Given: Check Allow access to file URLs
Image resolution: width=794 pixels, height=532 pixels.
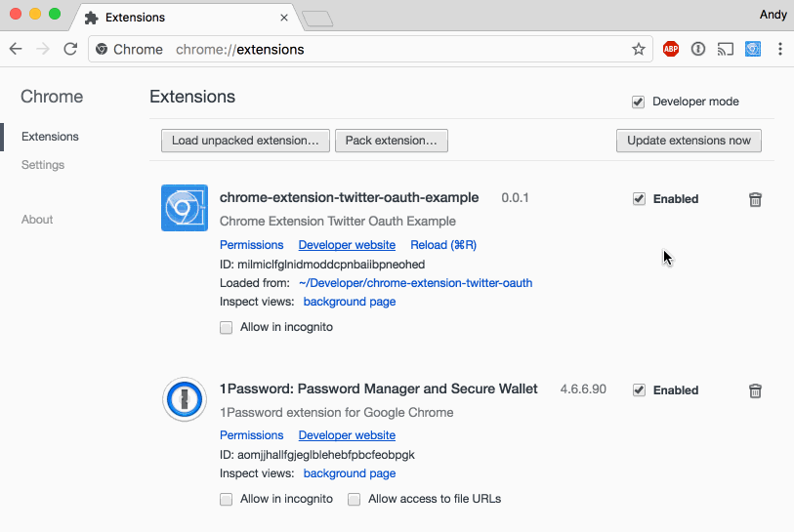Looking at the screenshot, I should click(354, 500).
